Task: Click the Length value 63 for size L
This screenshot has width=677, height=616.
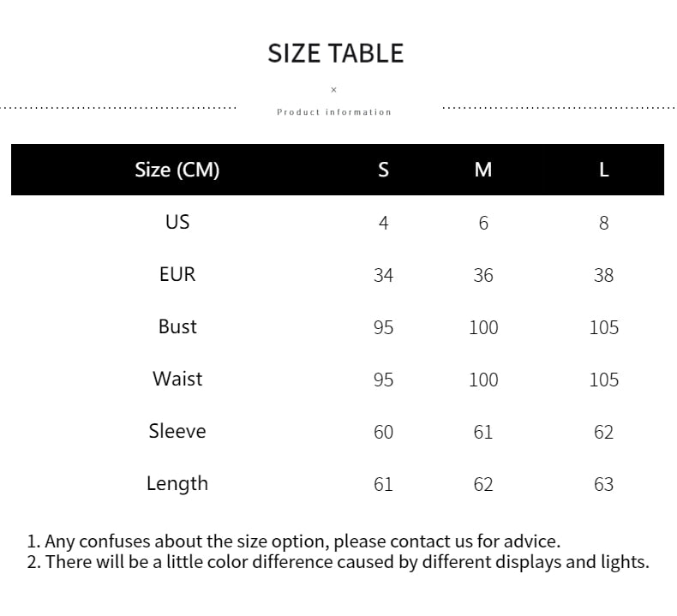Action: point(604,484)
